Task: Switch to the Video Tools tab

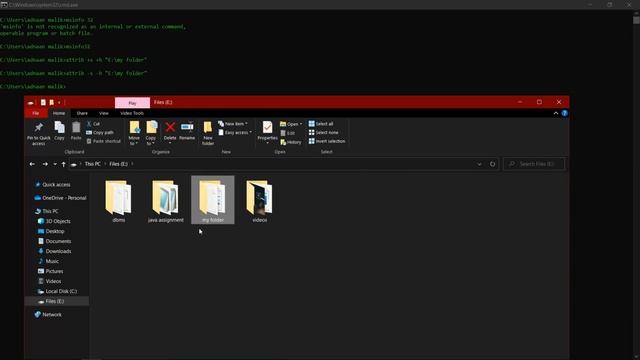Action: [132, 113]
